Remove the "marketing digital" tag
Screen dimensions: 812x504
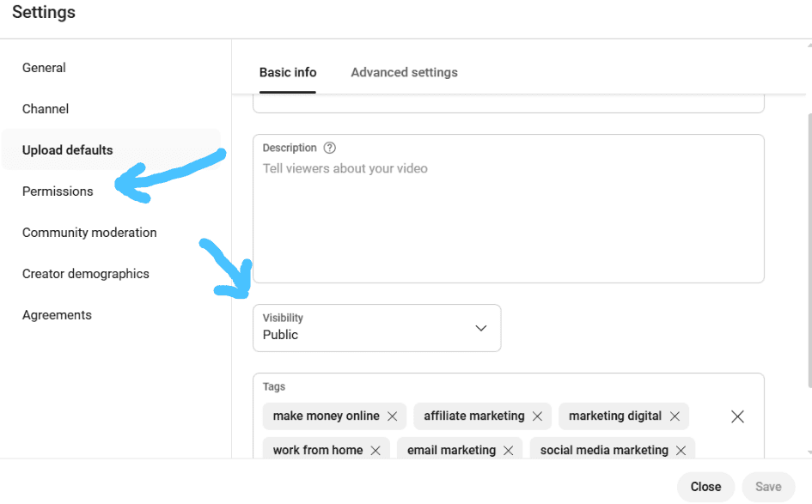[675, 416]
